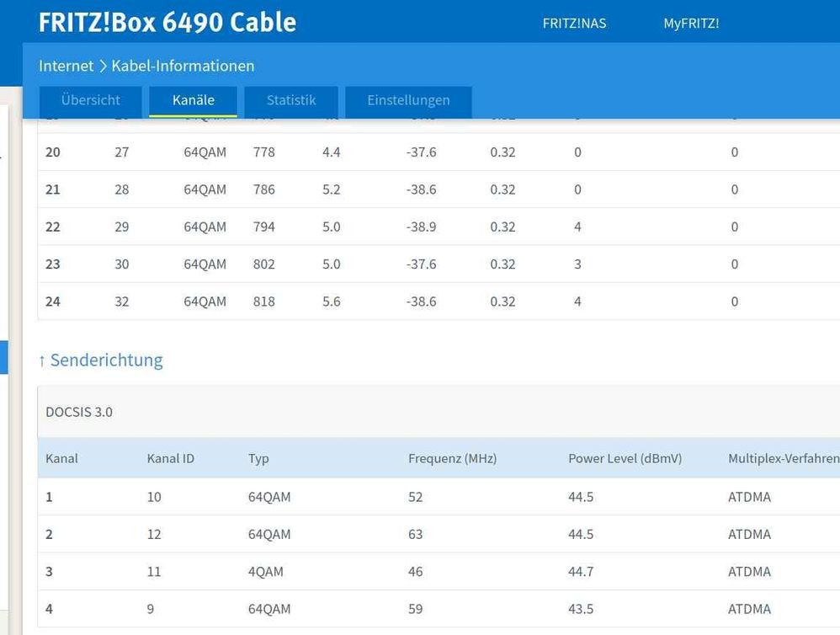
Task: Click the 64QAM cell in channel 24 row
Action: coord(205,301)
